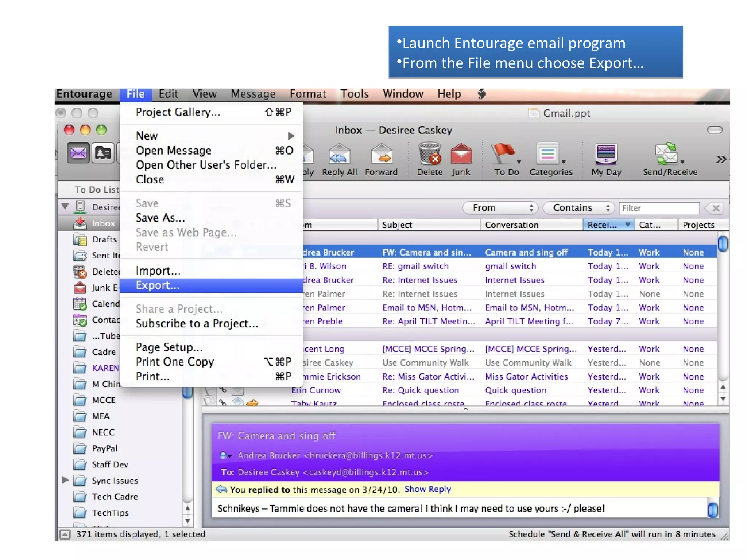Select Subscribe to a Project... item
747x560 pixels.
[x=211, y=323]
